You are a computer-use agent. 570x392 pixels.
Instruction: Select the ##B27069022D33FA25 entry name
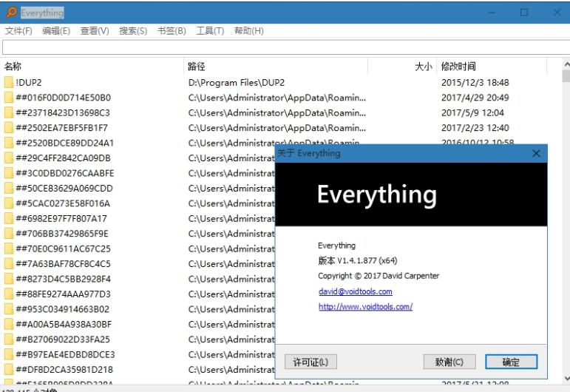pos(63,339)
